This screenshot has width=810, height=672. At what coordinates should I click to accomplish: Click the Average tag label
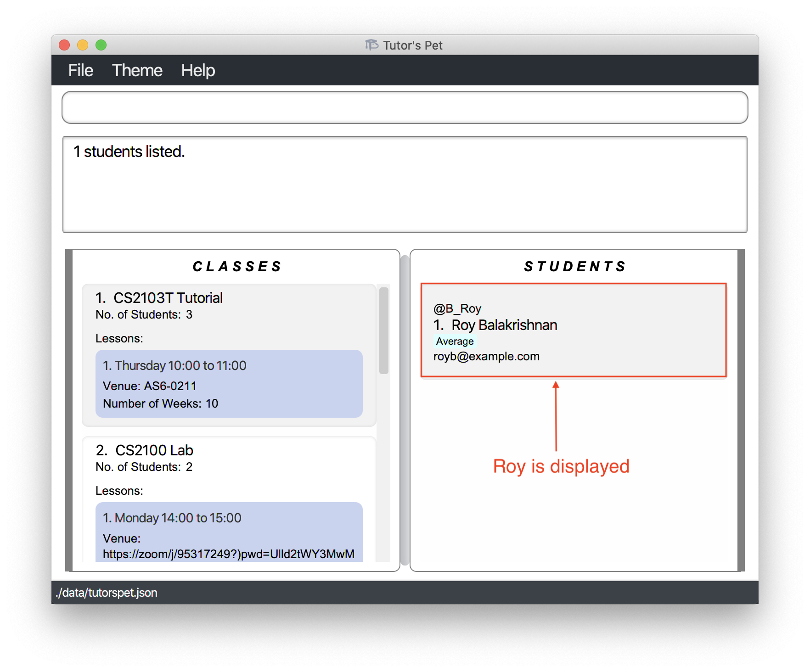click(x=455, y=342)
